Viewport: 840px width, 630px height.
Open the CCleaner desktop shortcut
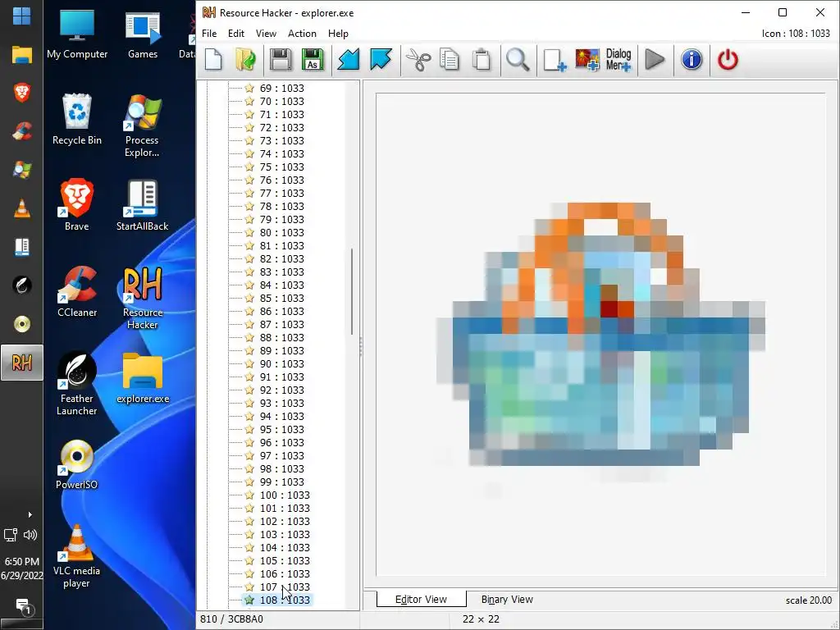(x=76, y=292)
